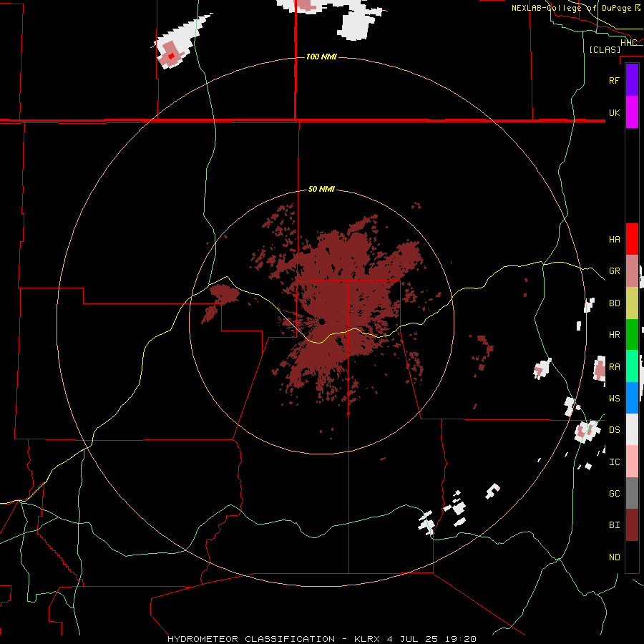Click the "WS" legend label
The width and height of the screenshot is (644, 644).
[614, 398]
